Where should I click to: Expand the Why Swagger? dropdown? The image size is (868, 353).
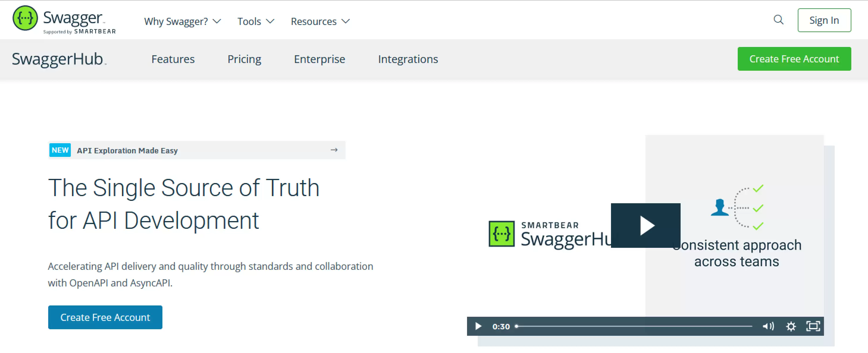182,21
